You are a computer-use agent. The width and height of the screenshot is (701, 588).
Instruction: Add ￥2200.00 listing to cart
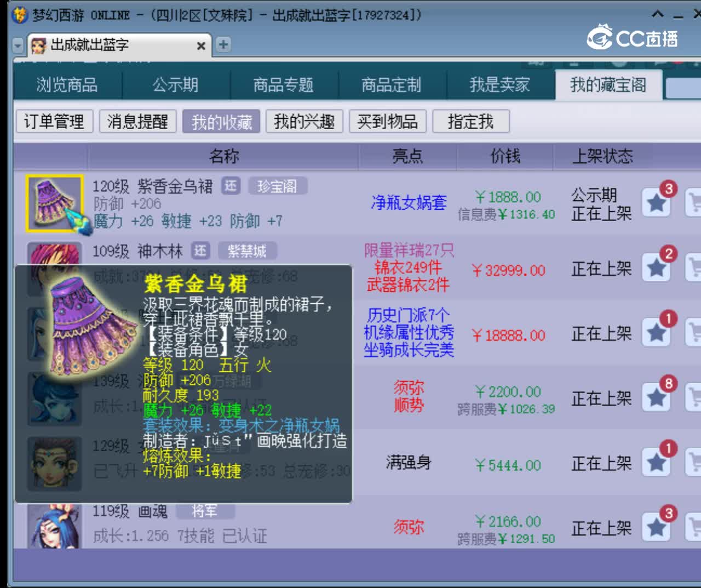[x=693, y=397]
